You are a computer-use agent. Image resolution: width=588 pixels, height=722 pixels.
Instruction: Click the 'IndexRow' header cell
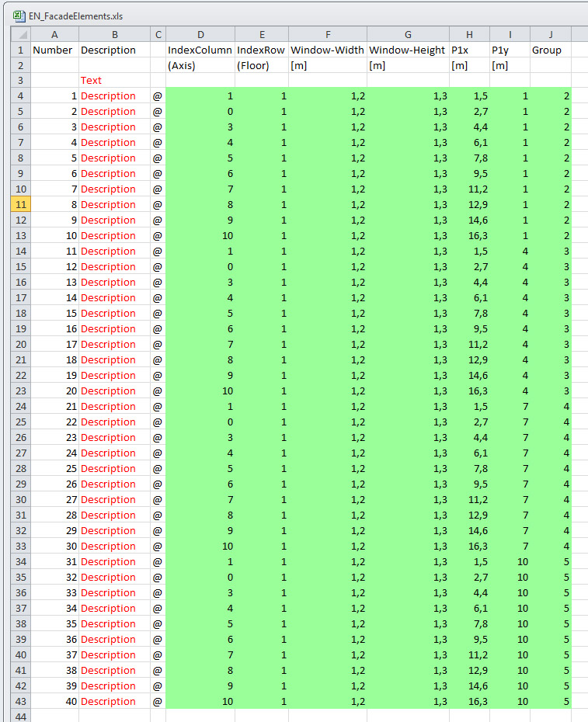[x=262, y=50]
